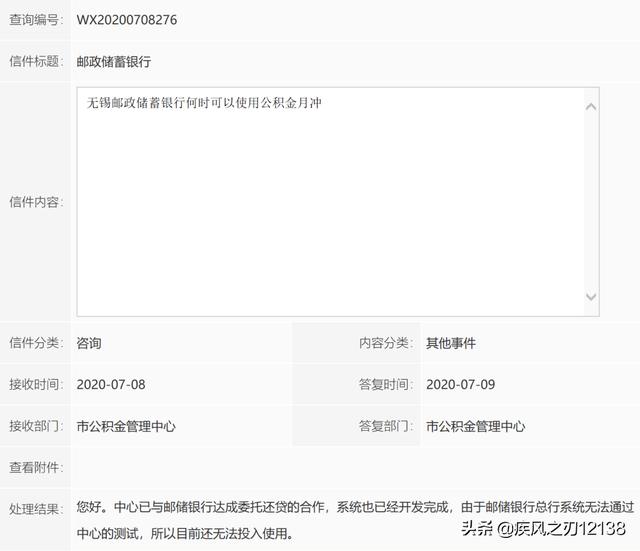Select the query number WX20200708276
Viewport: 640px width, 551px height.
click(x=127, y=20)
